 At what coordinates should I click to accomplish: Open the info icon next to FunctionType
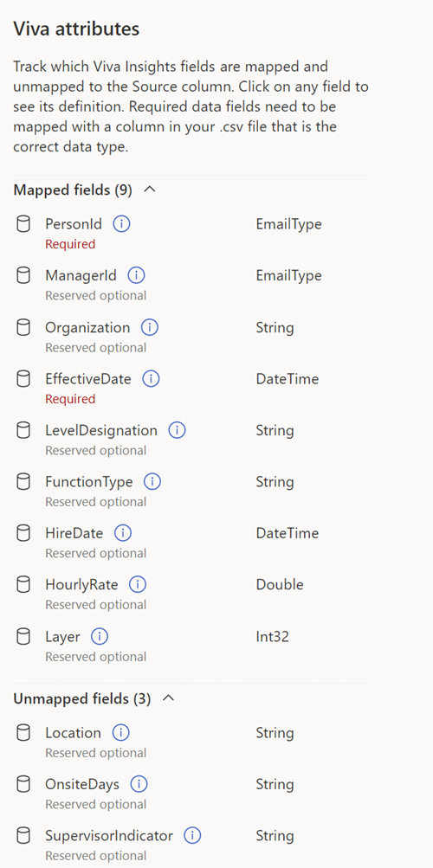tap(152, 482)
